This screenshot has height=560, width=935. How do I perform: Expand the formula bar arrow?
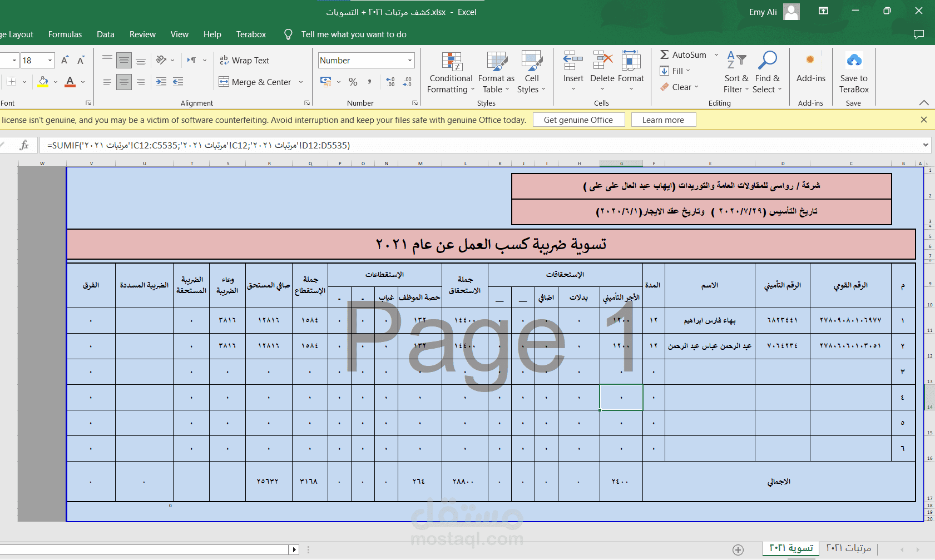click(x=926, y=145)
